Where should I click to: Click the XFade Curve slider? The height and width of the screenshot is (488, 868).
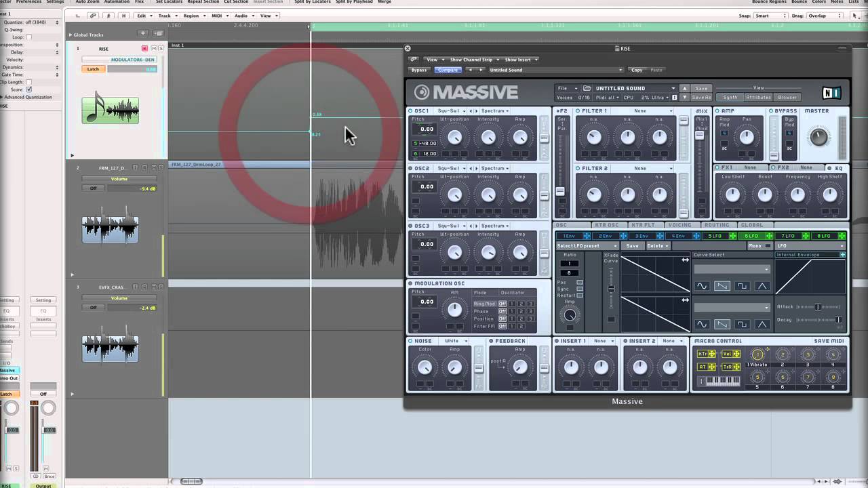coord(611,290)
